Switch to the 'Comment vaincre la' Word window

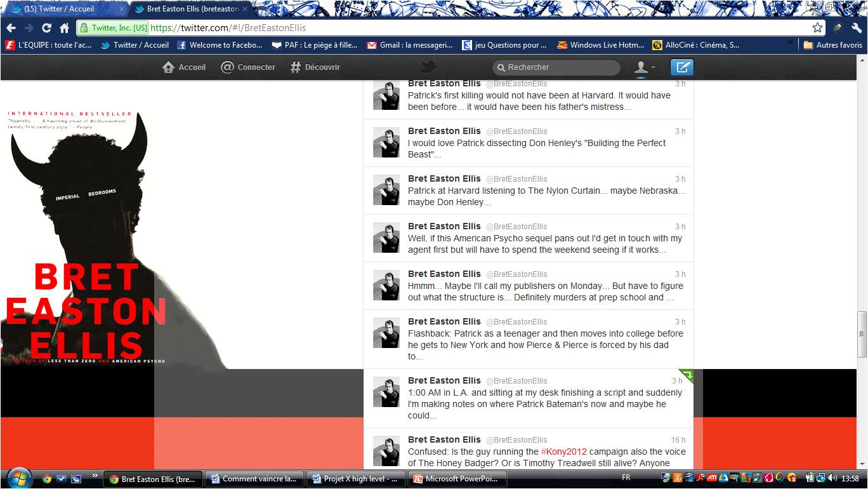click(x=254, y=479)
